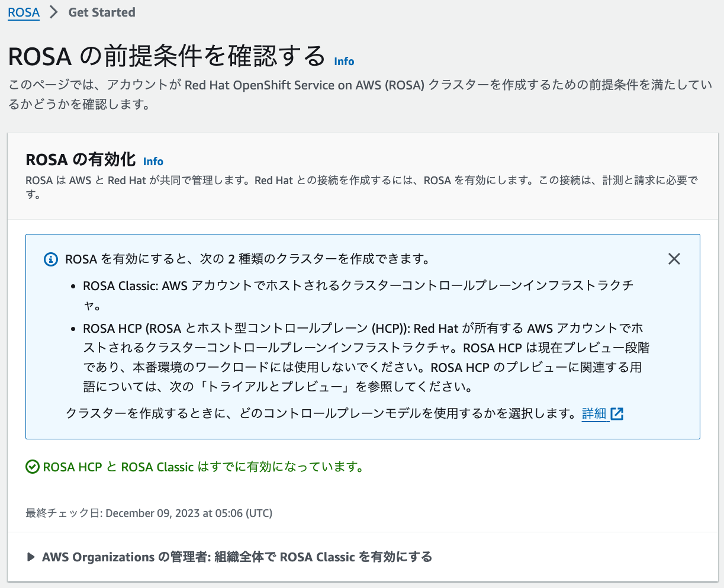Dismiss the blue info alert box

(x=674, y=259)
